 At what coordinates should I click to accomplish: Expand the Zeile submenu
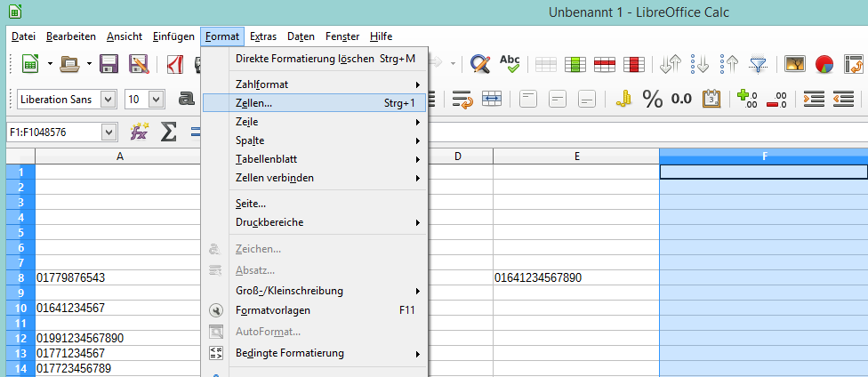click(315, 122)
